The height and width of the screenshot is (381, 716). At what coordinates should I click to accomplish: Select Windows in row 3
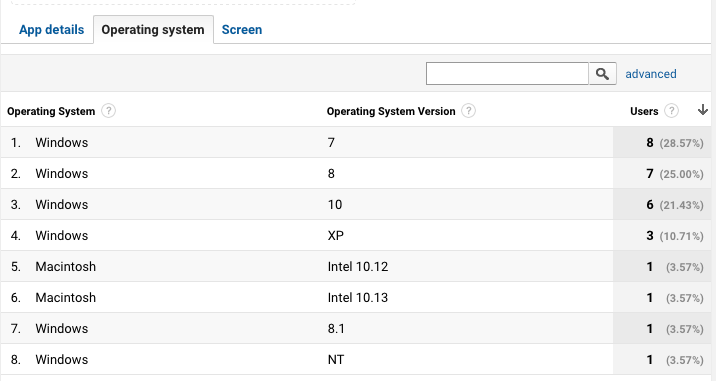tap(62, 205)
